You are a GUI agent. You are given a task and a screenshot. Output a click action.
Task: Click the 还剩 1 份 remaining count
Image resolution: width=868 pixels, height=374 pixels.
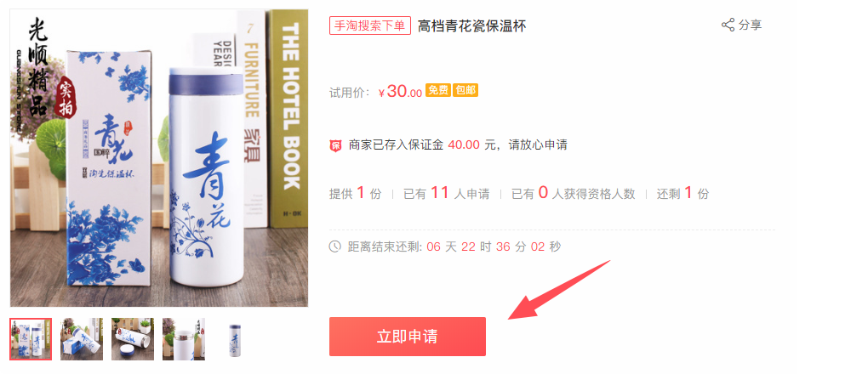[x=682, y=193]
